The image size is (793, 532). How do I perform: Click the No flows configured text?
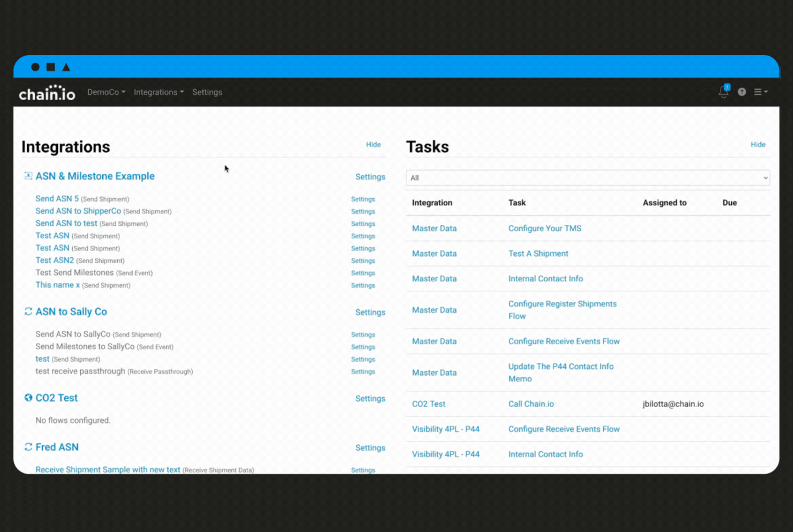(x=73, y=420)
